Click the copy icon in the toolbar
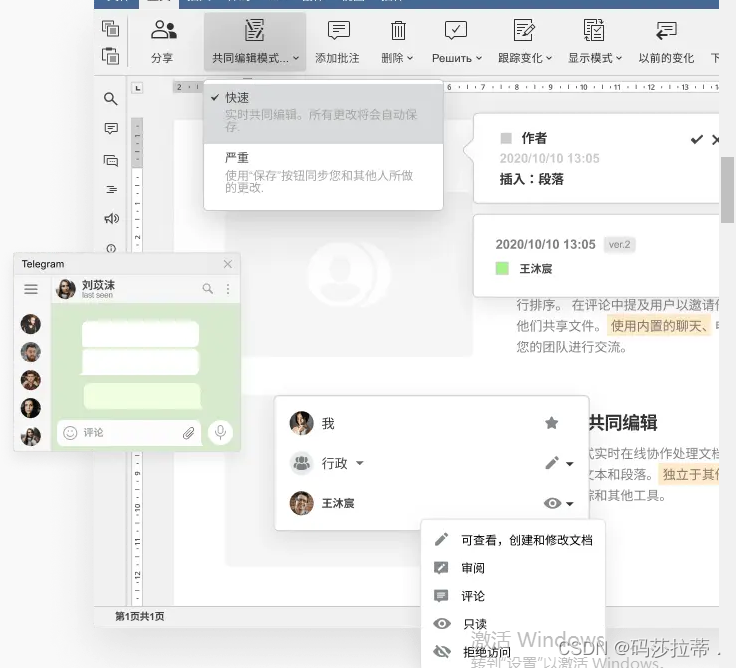736x668 pixels. point(110,29)
